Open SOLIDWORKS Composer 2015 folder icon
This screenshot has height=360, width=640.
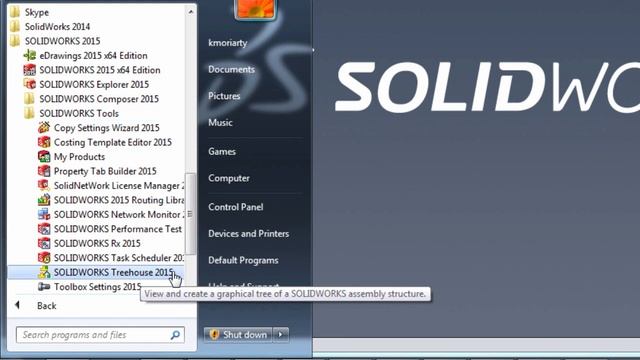[29, 99]
